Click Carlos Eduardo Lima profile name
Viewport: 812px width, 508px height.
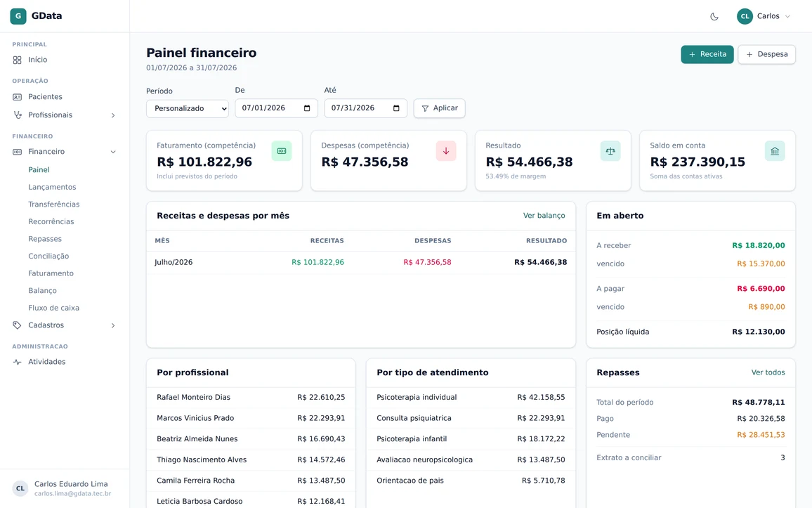point(71,484)
